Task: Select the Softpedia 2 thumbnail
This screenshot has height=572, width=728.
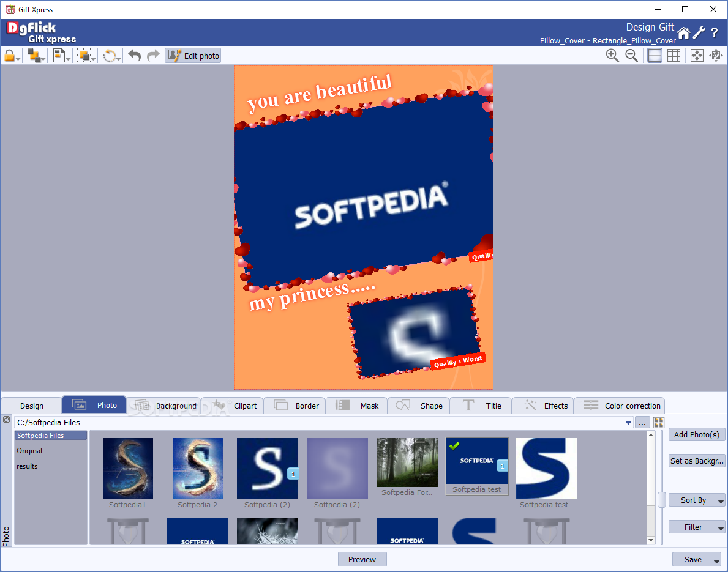Action: [x=197, y=469]
